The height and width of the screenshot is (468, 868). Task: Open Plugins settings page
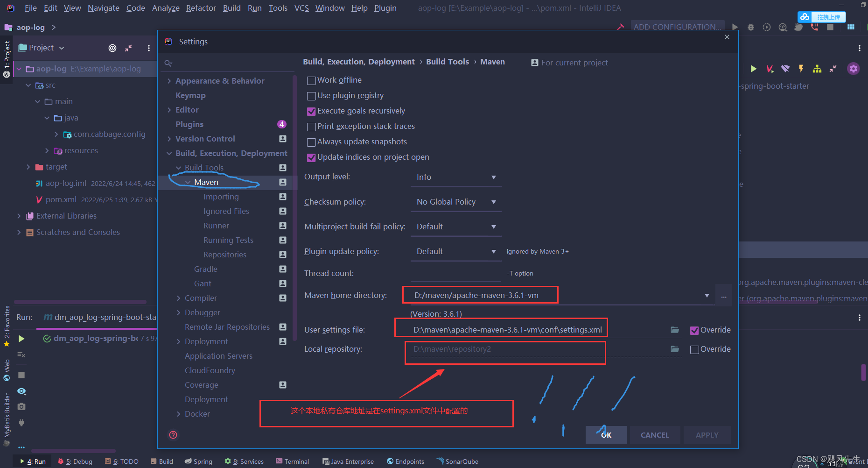(x=189, y=124)
